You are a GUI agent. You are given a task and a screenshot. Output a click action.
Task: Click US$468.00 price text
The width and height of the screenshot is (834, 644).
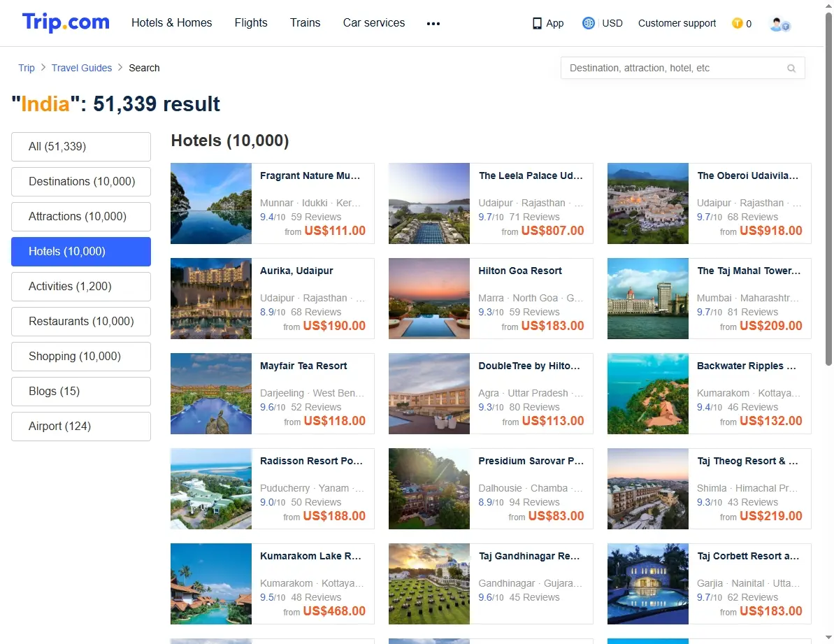334,612
